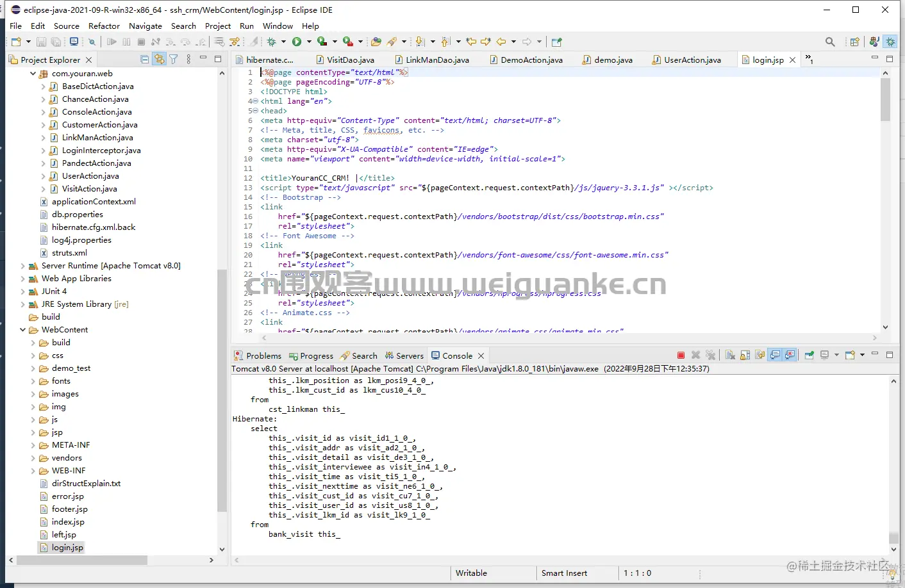Image resolution: width=905 pixels, height=588 pixels.
Task: Select struts.xml in Project Explorer
Action: pyautogui.click(x=69, y=253)
